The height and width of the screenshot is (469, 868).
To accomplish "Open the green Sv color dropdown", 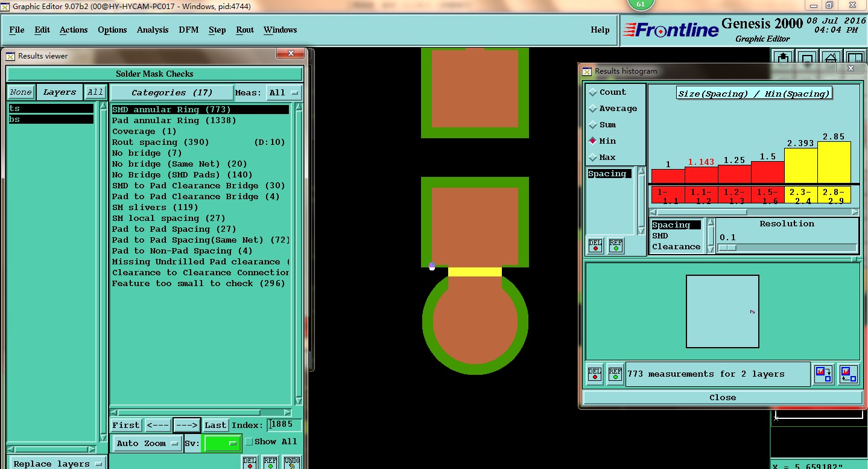I will (x=223, y=444).
